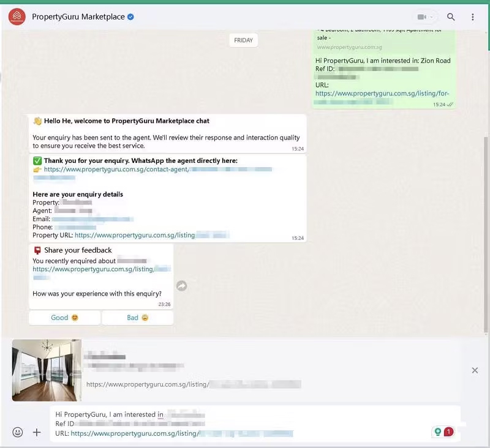
Task: Click the blue verified badge
Action: click(130, 17)
